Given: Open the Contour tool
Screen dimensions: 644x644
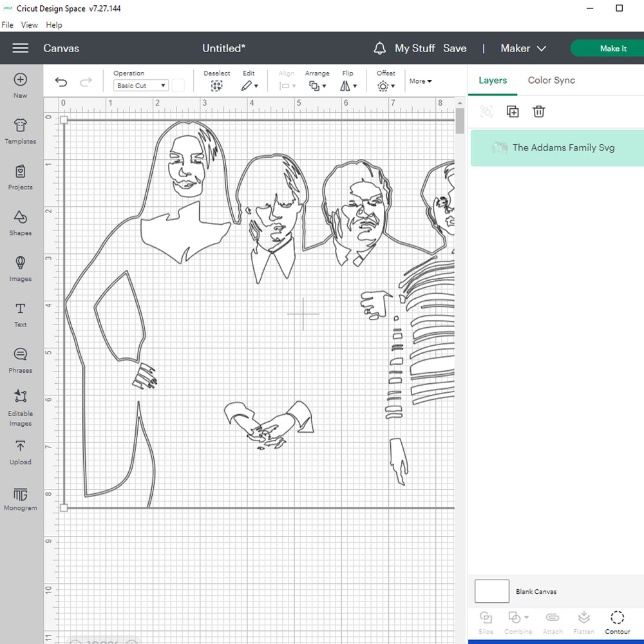Looking at the screenshot, I should [x=617, y=621].
